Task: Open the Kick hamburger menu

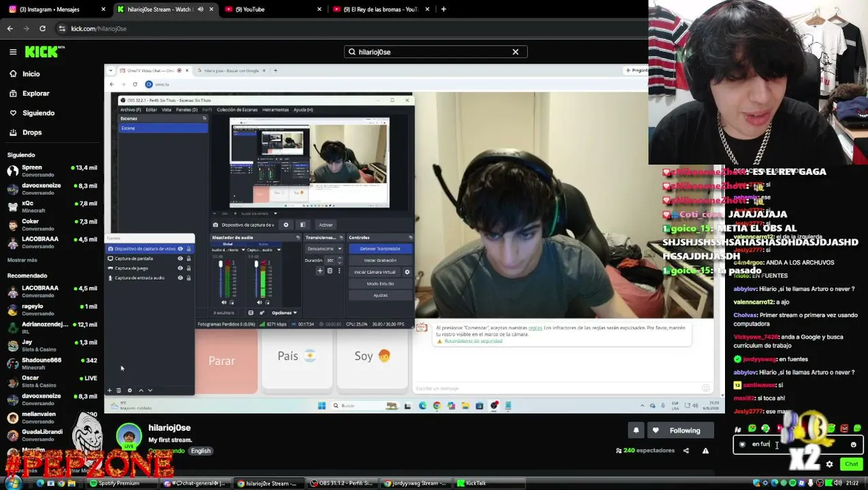Action: (x=13, y=52)
